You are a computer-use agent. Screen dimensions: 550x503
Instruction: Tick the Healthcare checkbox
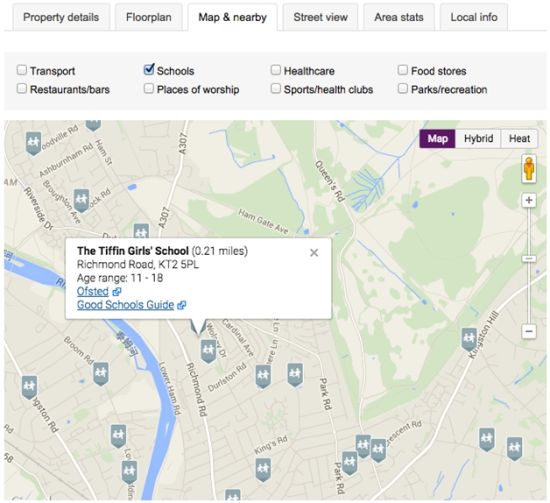(x=276, y=70)
